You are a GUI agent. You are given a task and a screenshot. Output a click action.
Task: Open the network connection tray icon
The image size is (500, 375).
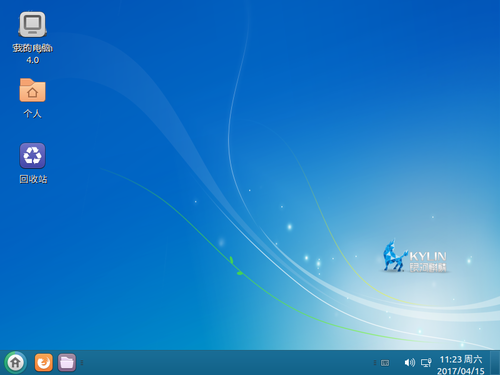point(426,363)
